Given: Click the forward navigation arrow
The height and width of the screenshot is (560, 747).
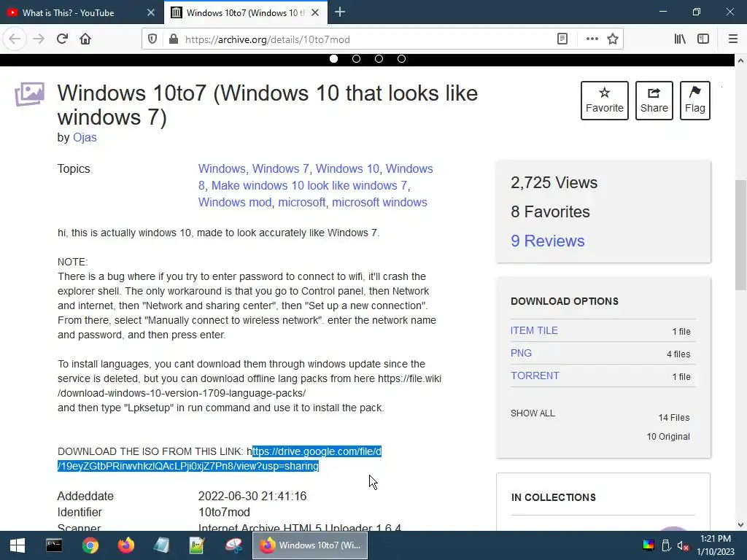Looking at the screenshot, I should (x=39, y=39).
